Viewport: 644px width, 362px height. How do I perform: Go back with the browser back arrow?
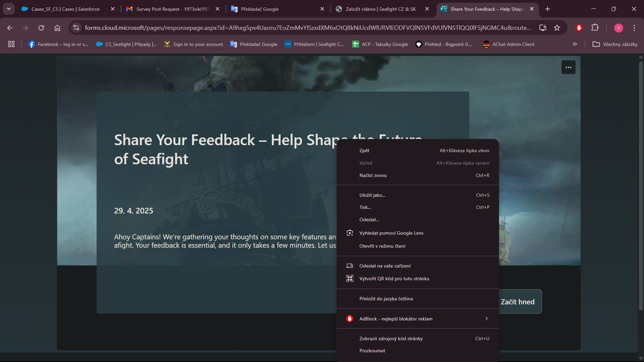10,28
